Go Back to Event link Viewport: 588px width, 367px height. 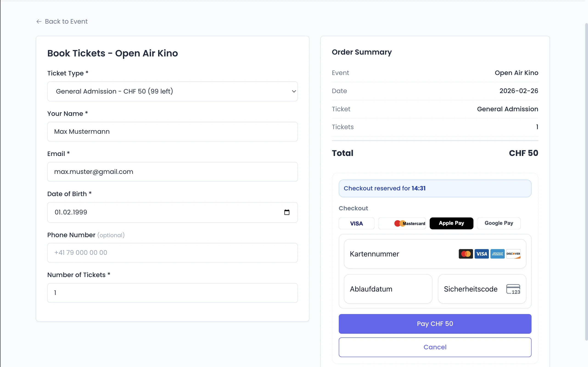(66, 22)
